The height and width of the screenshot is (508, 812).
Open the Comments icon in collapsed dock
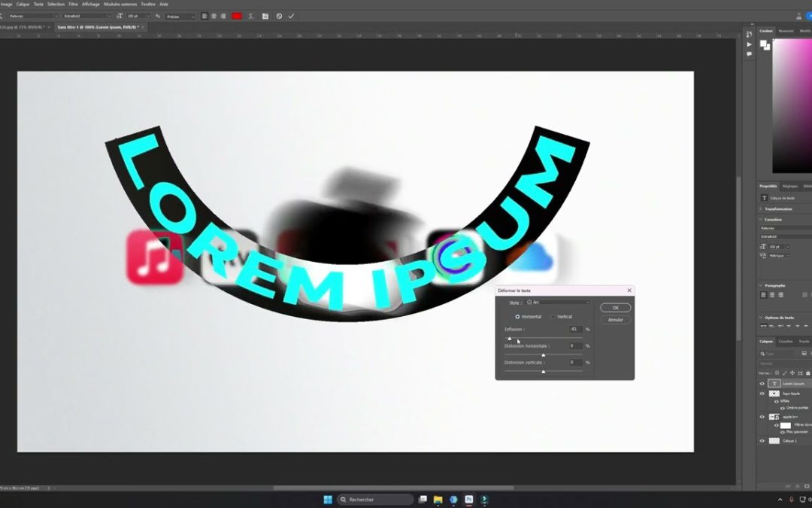pyautogui.click(x=750, y=54)
